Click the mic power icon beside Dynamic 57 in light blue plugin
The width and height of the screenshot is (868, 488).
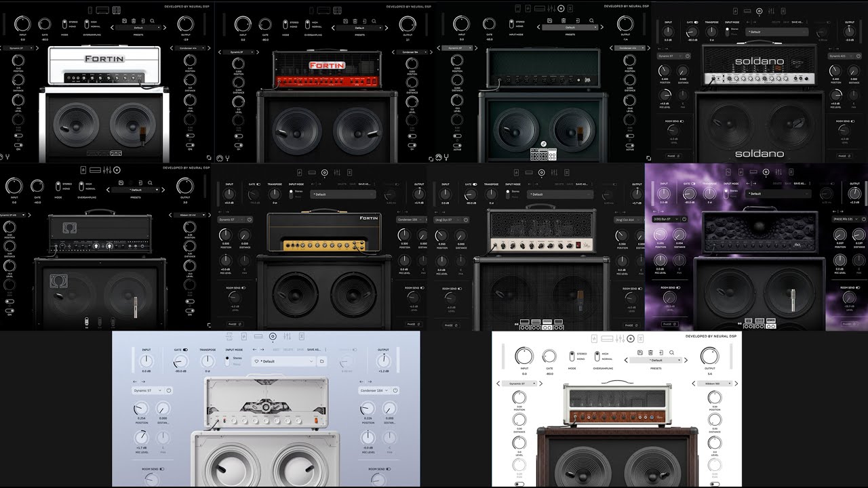168,390
